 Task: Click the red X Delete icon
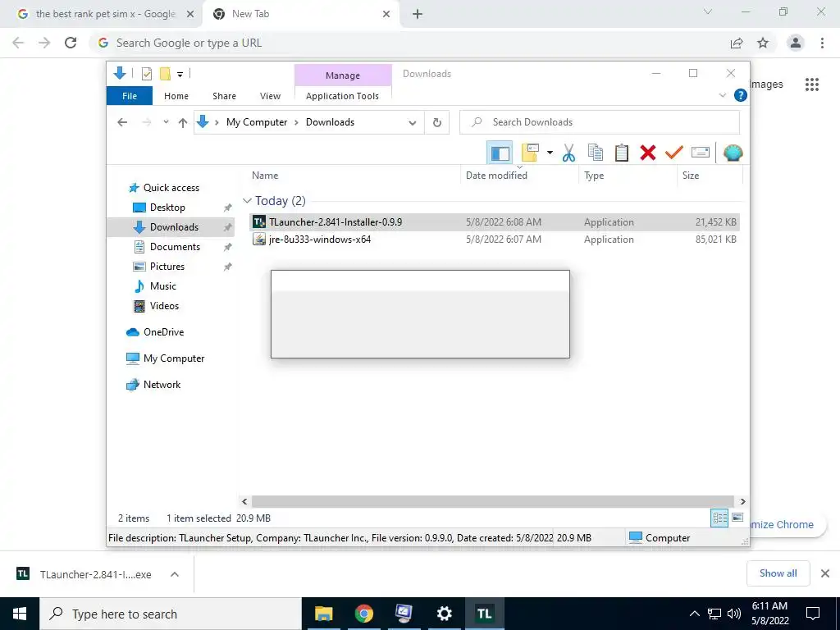[648, 153]
